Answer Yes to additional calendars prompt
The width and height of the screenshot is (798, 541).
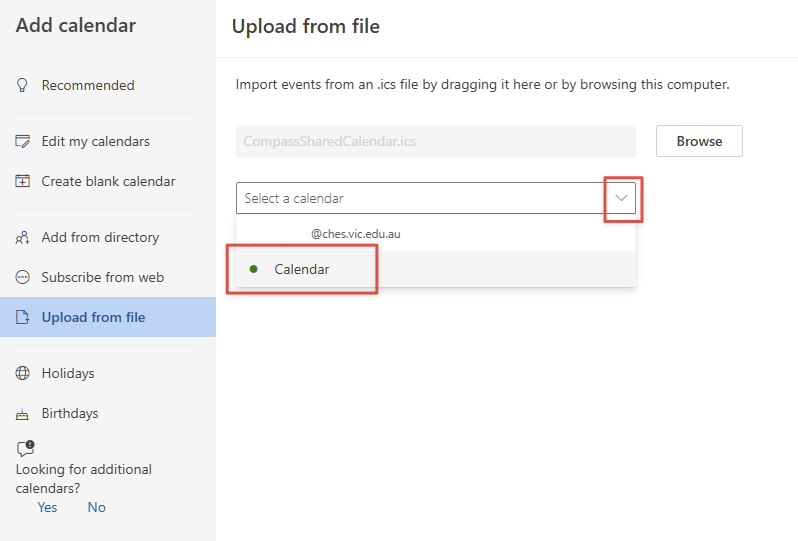[x=47, y=507]
